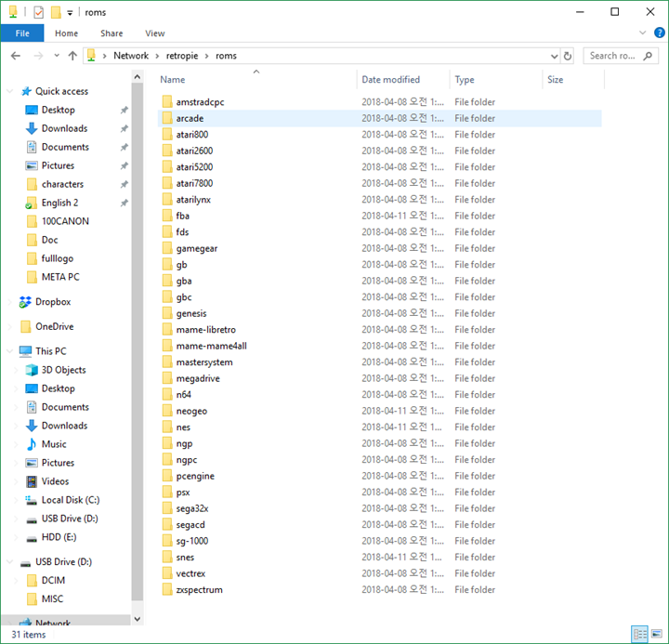
Task: Select the amstradcpc folder icon
Action: [x=167, y=102]
